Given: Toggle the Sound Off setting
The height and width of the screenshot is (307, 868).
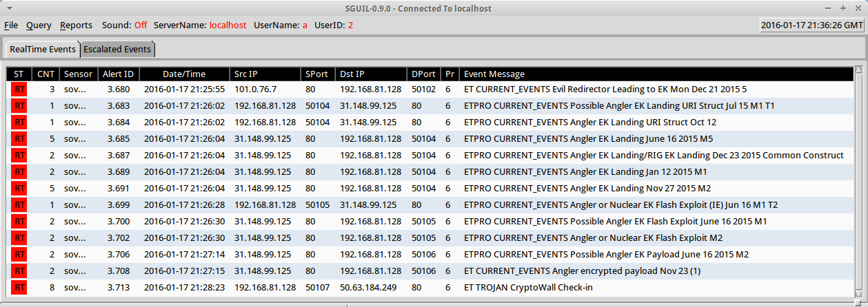Looking at the screenshot, I should [x=140, y=25].
